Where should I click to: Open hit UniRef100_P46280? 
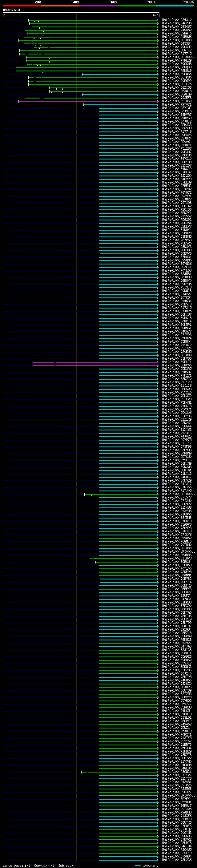176,23
